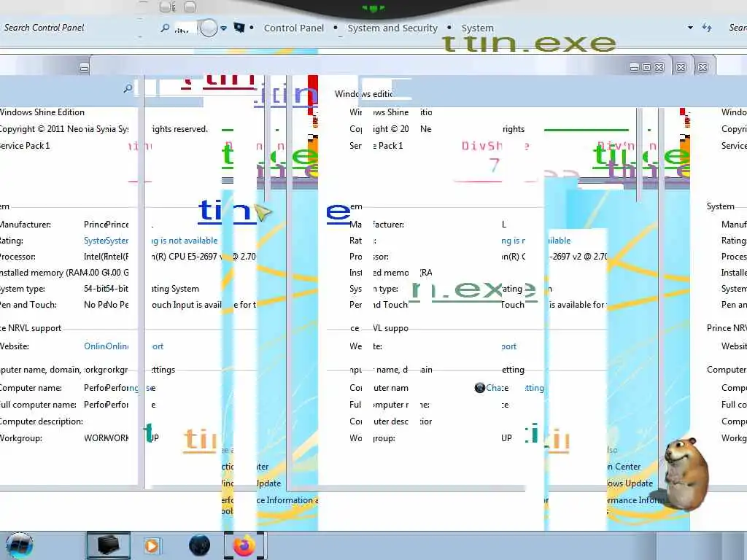Open the 'ows Update' link
Viewport: 747px width, 560px height.
click(630, 483)
